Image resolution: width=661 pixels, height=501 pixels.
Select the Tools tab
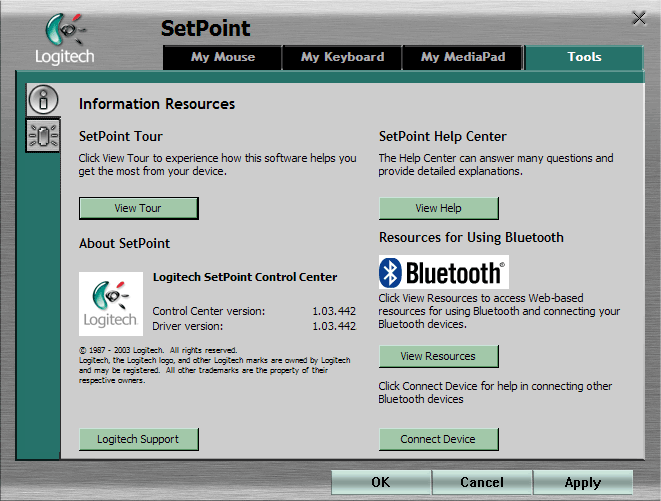pos(584,57)
